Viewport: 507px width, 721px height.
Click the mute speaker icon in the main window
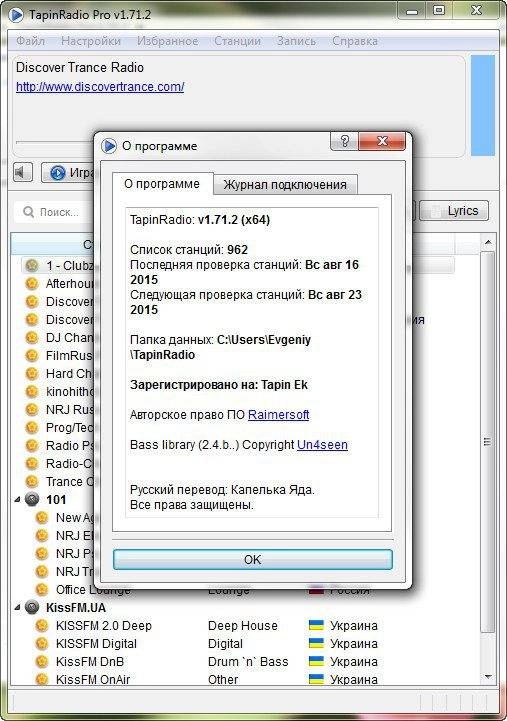[x=22, y=172]
